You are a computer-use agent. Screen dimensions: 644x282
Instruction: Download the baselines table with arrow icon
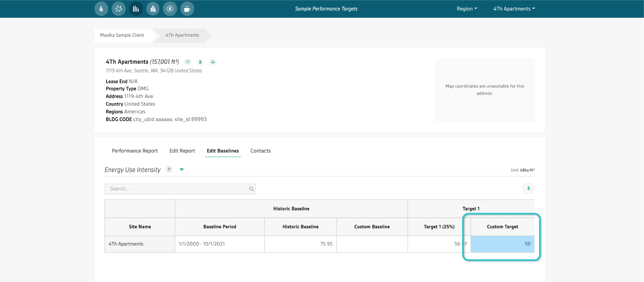click(528, 188)
